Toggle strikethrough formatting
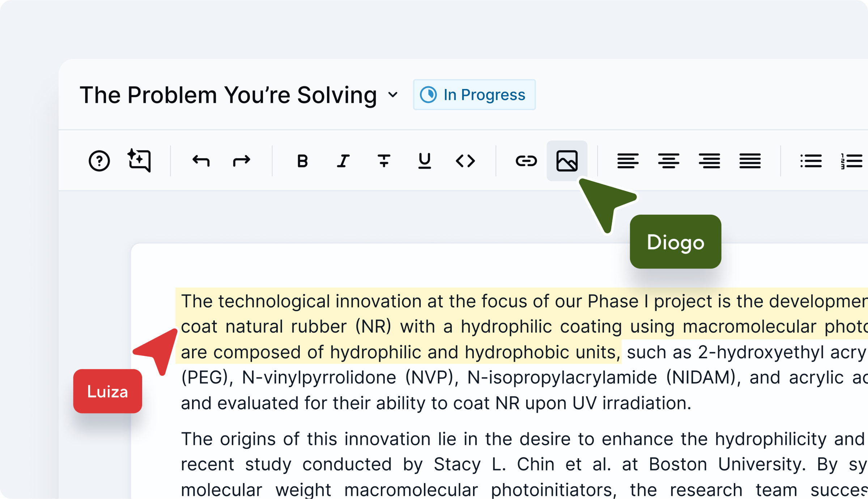 pos(384,161)
